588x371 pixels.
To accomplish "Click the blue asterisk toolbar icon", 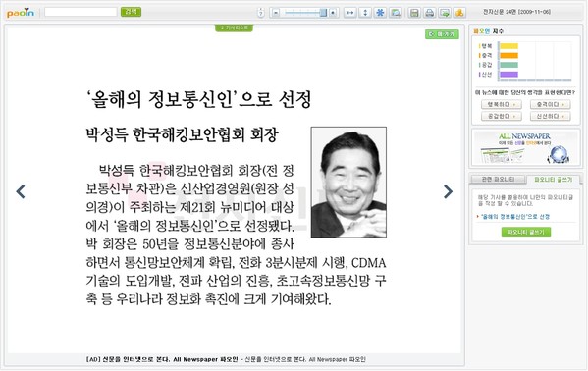I will [x=380, y=13].
